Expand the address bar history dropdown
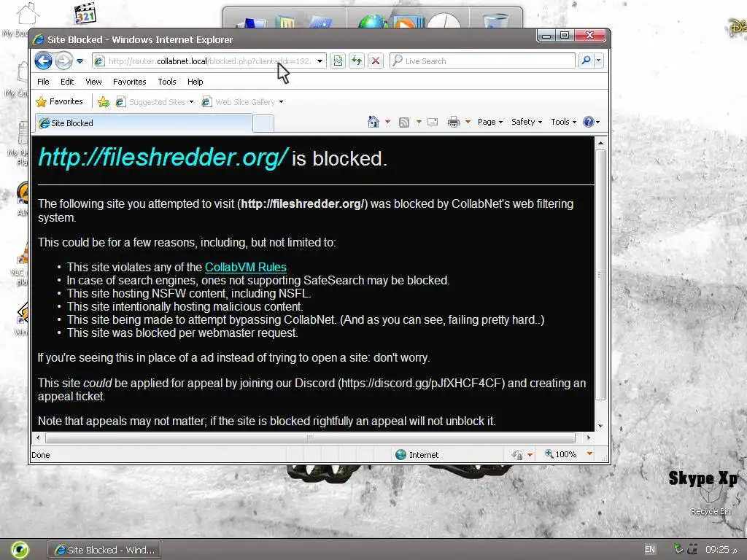The width and height of the screenshot is (747, 560). click(x=320, y=61)
